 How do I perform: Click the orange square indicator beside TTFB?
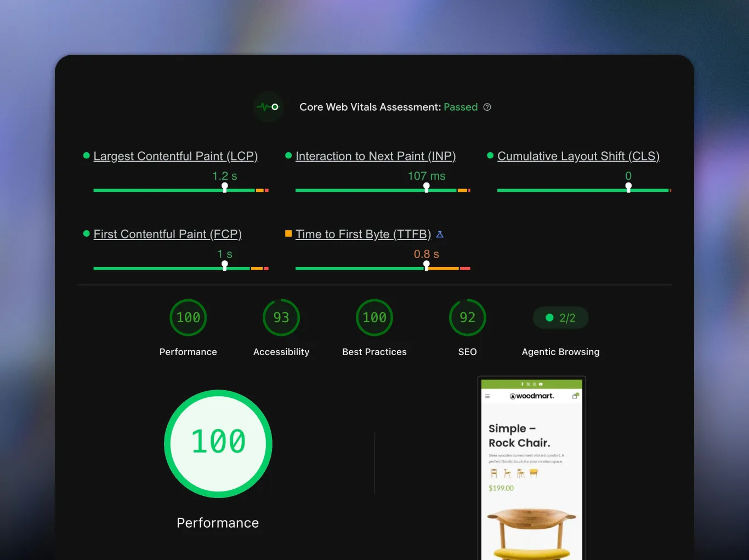click(x=288, y=234)
